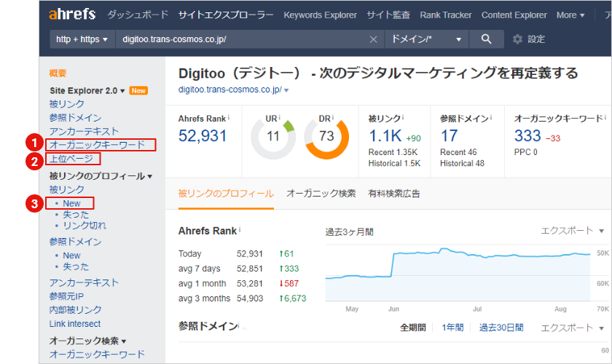
Task: Switch to the 有料検索広告 tab
Action: point(394,194)
